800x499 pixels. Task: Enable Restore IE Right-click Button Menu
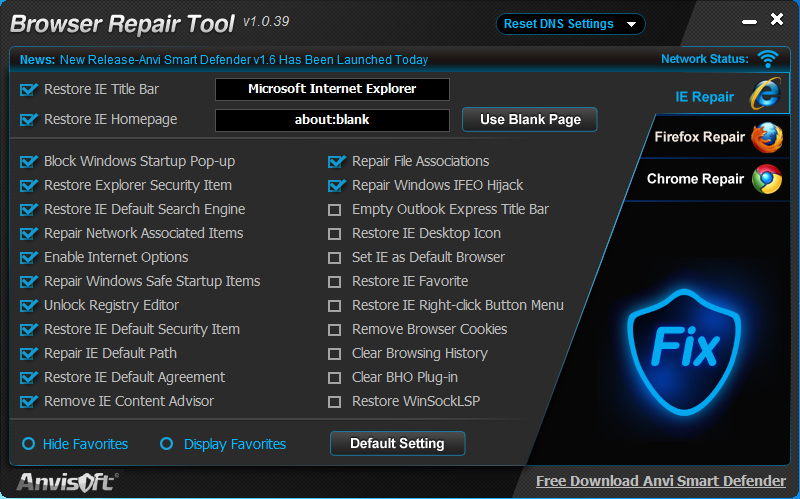334,306
